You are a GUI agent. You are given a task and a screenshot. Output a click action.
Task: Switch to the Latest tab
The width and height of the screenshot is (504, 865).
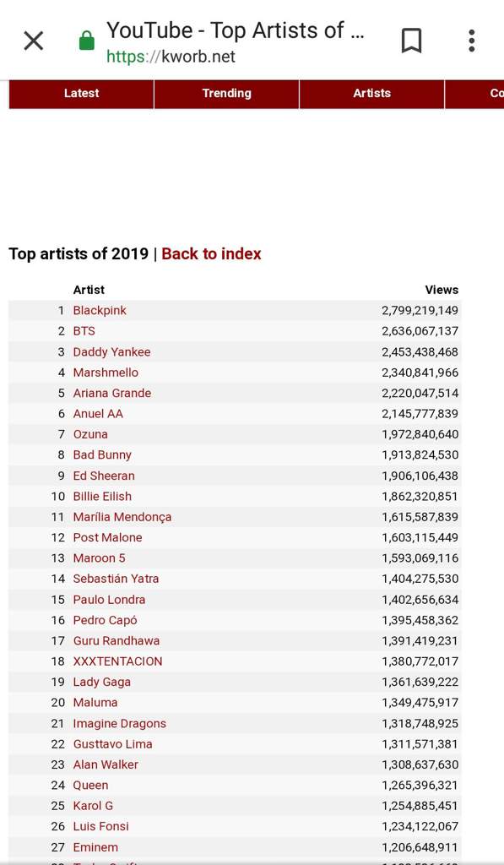(81, 94)
